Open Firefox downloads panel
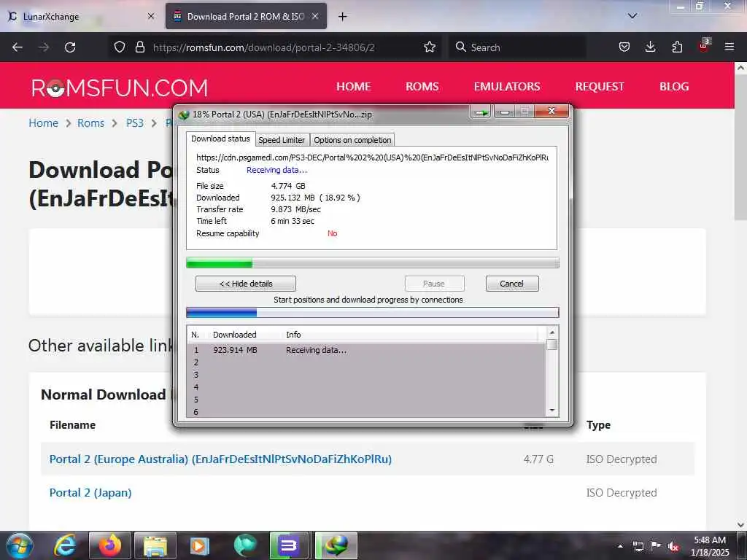Screen dimensions: 747x560 pyautogui.click(x=650, y=47)
